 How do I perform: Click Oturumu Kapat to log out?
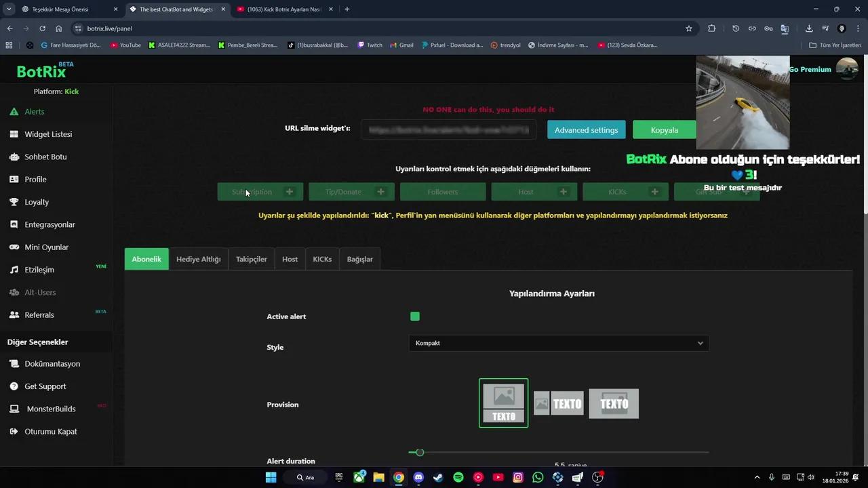click(x=50, y=431)
